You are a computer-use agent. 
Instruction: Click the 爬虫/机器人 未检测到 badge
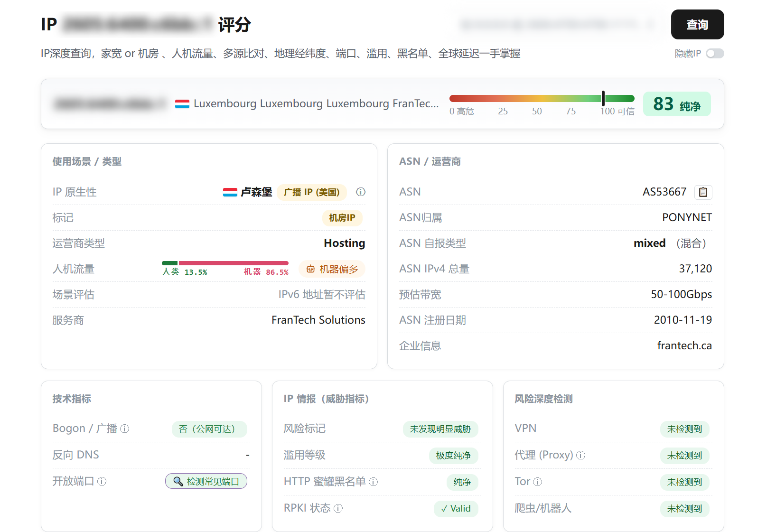coord(684,509)
